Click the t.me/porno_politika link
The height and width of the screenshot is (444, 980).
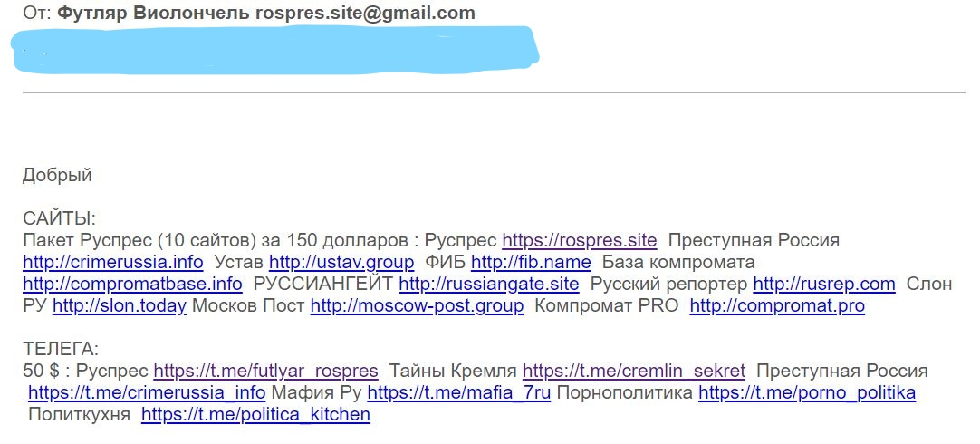click(x=807, y=392)
